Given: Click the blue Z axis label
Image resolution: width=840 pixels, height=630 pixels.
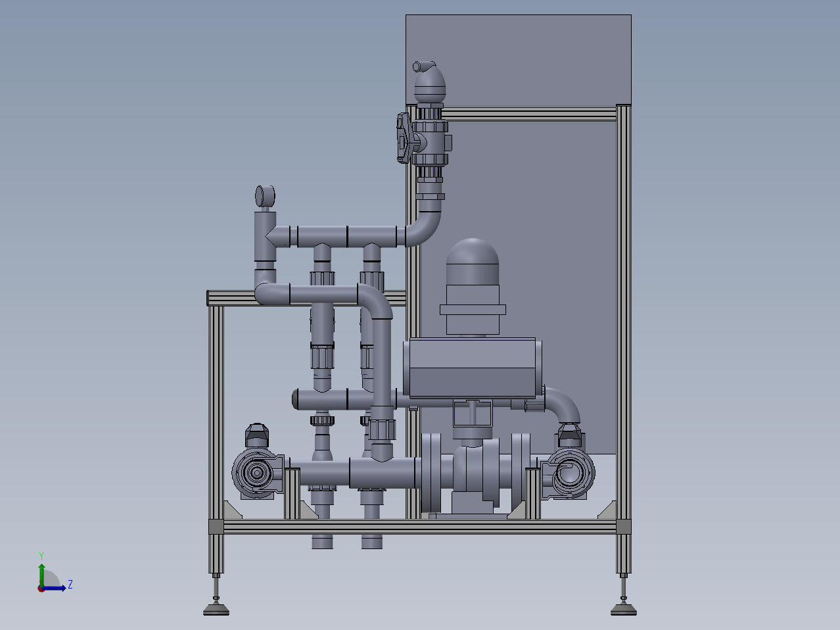Looking at the screenshot, I should tap(70, 585).
